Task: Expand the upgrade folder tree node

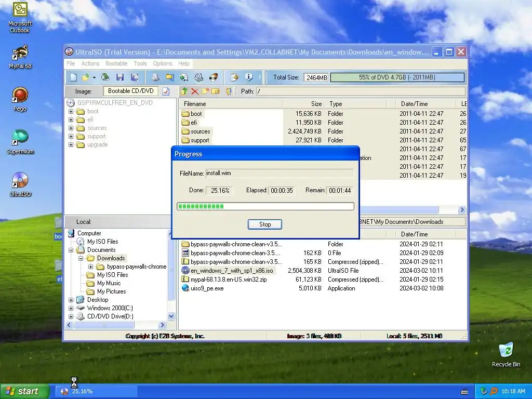Action: click(x=71, y=144)
